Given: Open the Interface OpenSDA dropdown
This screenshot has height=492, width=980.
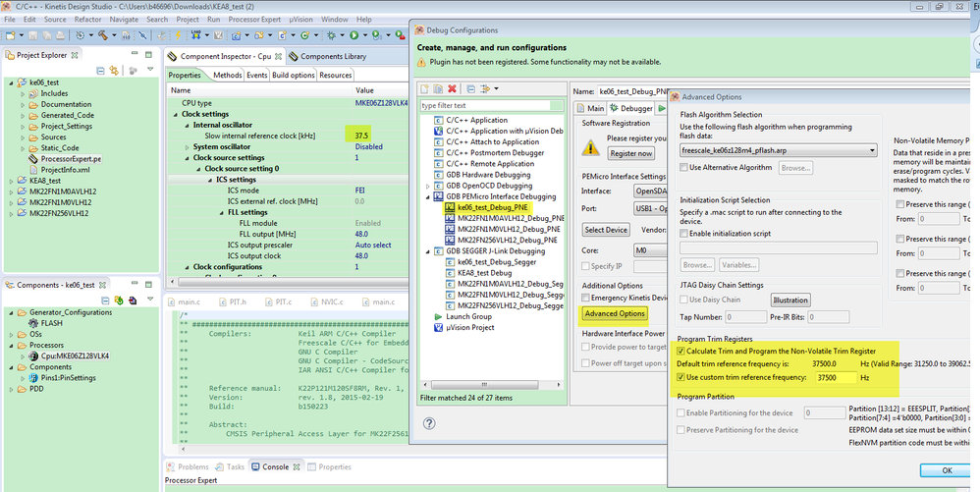Looking at the screenshot, I should click(649, 191).
